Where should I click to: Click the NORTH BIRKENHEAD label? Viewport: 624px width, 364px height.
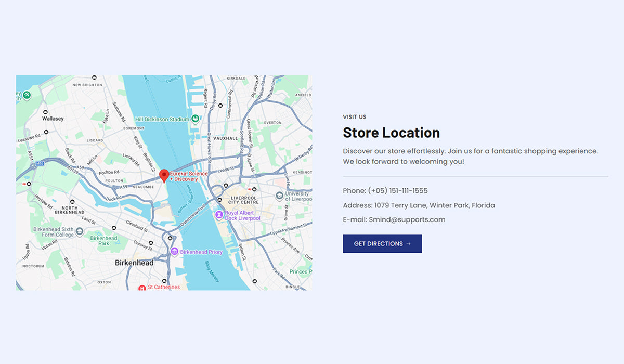[x=70, y=210]
